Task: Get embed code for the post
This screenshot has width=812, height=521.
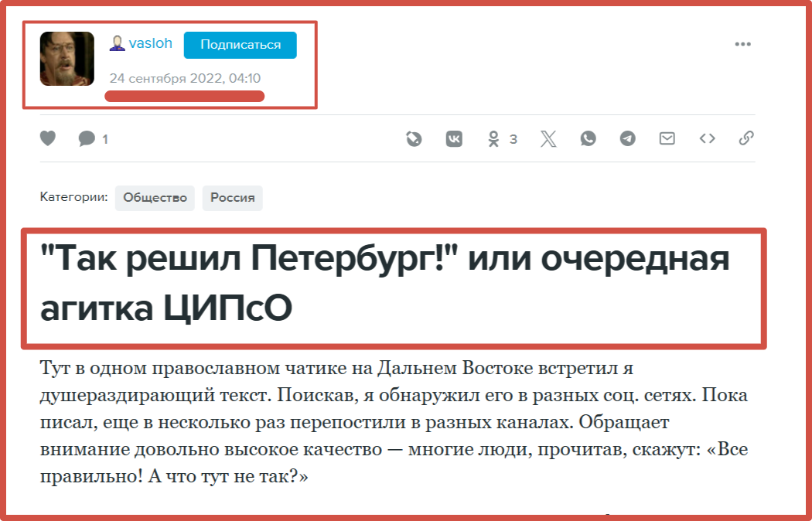Action: coord(707,139)
